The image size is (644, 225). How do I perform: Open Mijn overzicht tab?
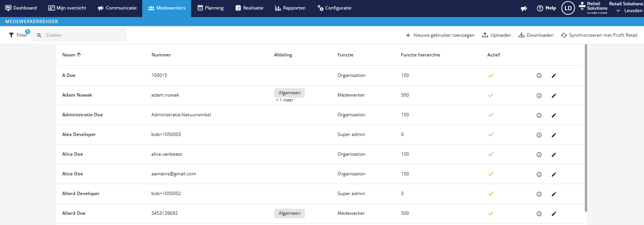pyautogui.click(x=67, y=8)
